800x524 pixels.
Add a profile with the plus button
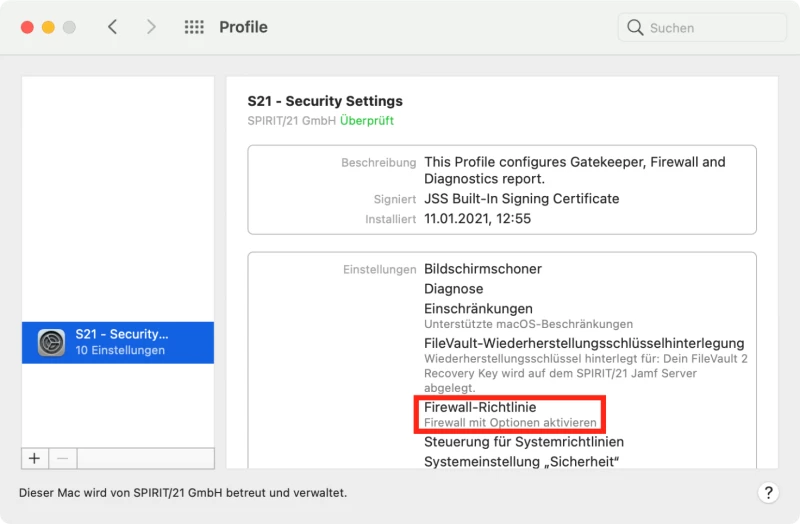(x=35, y=458)
